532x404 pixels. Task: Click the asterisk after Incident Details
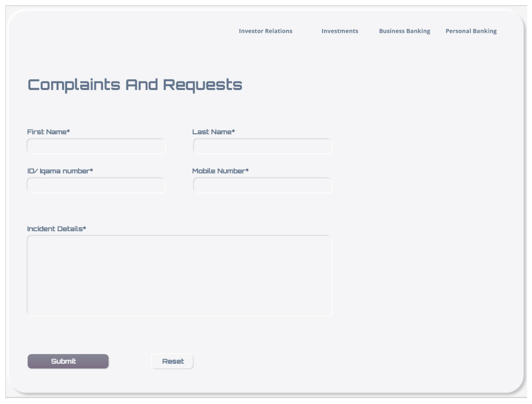pyautogui.click(x=85, y=228)
